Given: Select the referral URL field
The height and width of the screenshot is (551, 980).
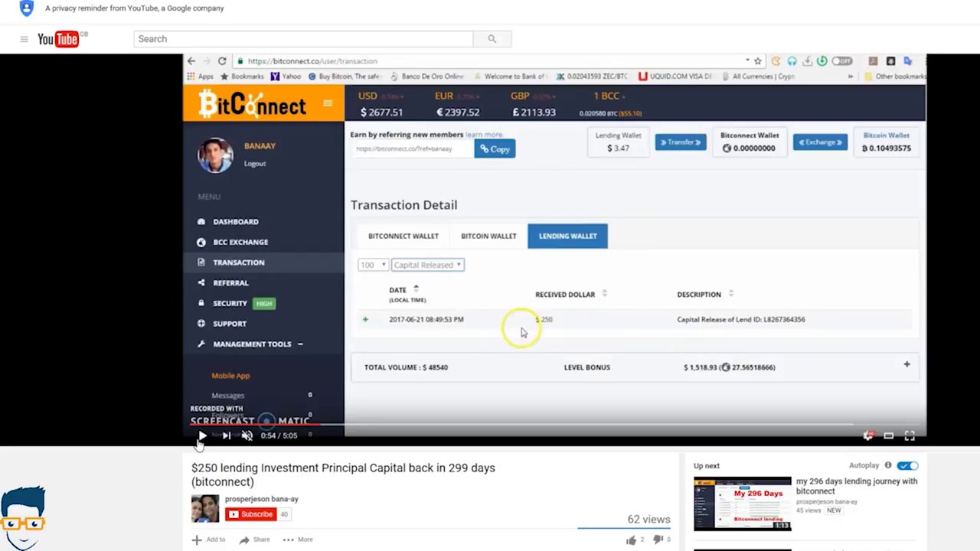Looking at the screenshot, I should tap(413, 149).
